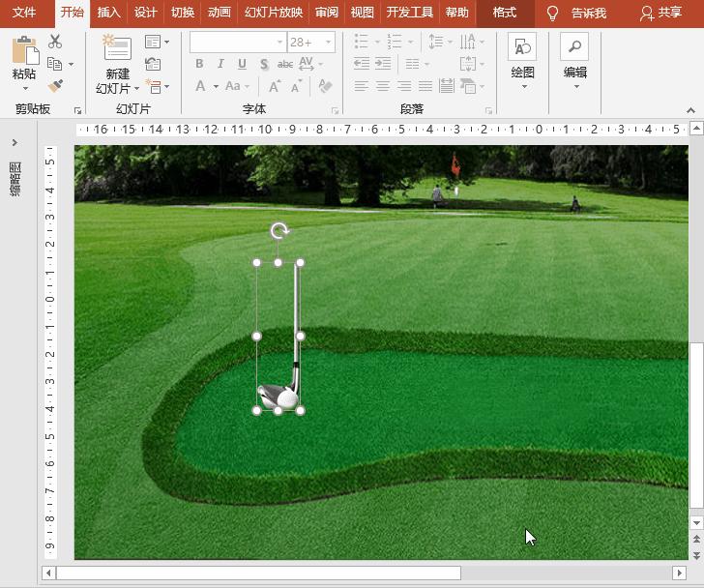The height and width of the screenshot is (588, 704).
Task: Open the 文件 file menu
Action: [x=24, y=13]
